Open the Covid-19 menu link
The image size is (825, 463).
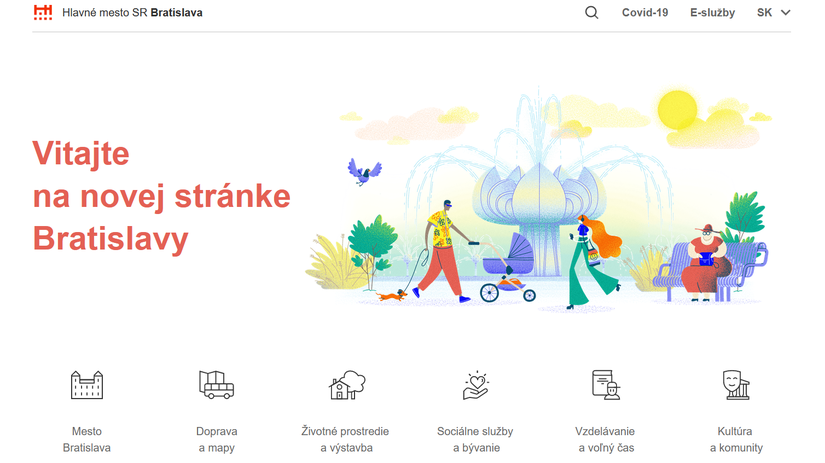coord(645,13)
